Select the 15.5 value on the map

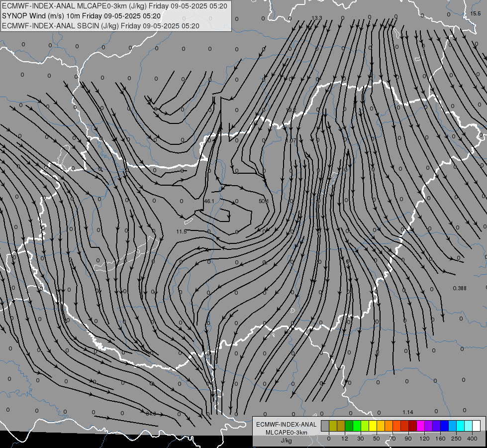(x=475, y=13)
